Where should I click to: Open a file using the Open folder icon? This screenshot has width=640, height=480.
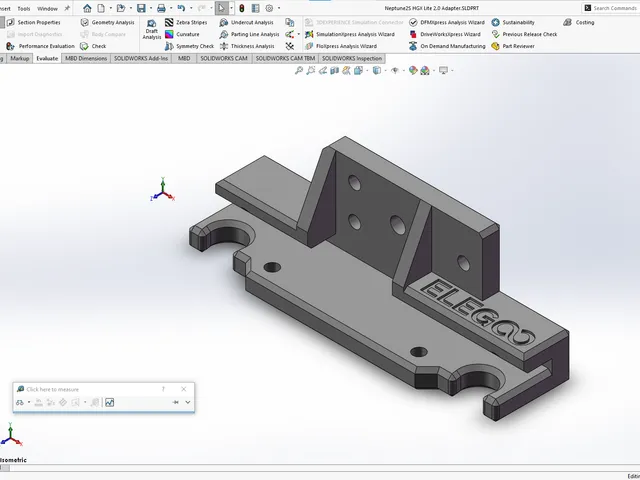(x=120, y=8)
